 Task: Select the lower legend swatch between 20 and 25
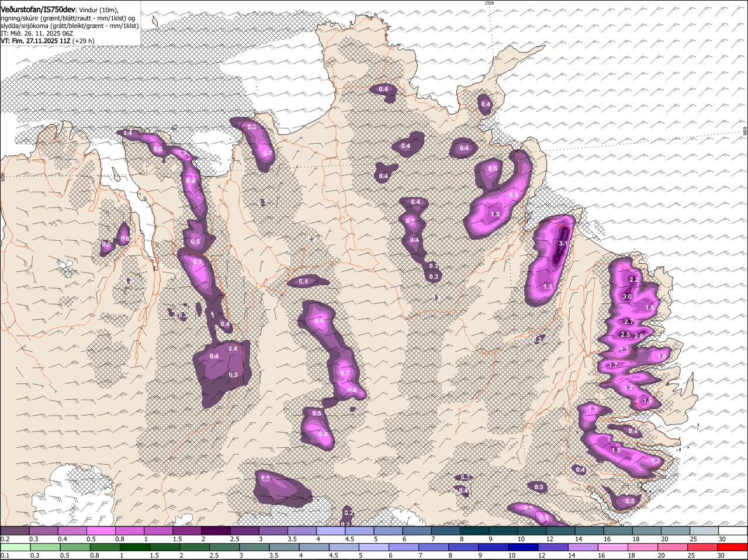pos(673,547)
